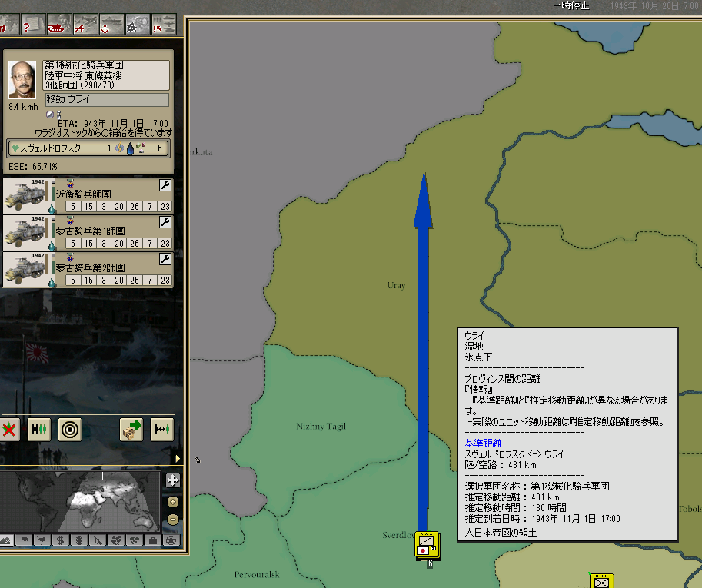This screenshot has width=702, height=588.
Task: Select the economic map mode dollar icon
Action: click(x=61, y=540)
